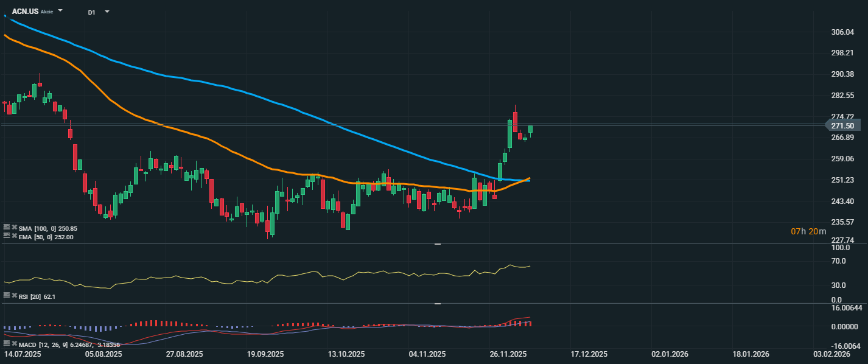Screen dimensions: 868x364
Task: Click the 03.02.2026 date label
Action: 831,354
